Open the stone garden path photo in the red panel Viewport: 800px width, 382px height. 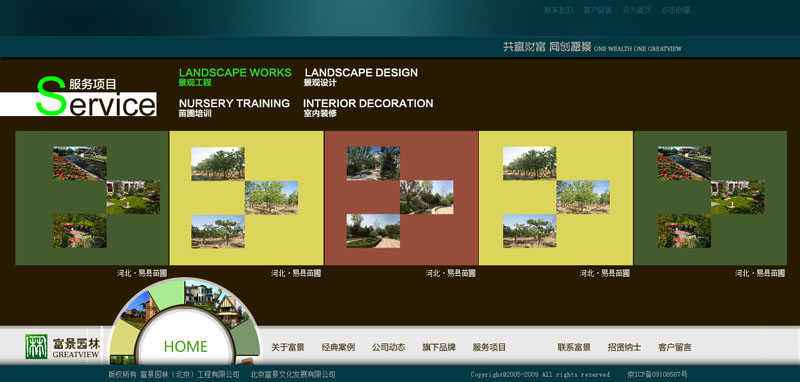coord(373,231)
